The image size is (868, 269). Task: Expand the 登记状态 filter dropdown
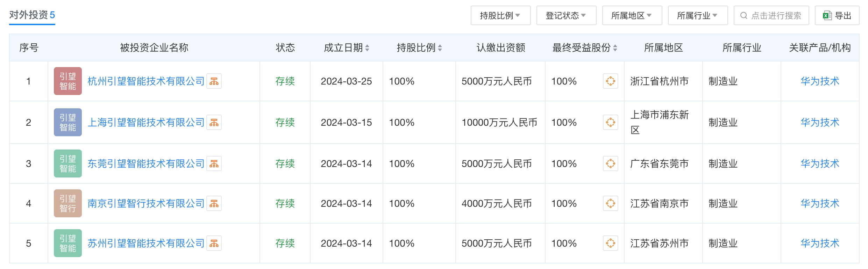(566, 16)
